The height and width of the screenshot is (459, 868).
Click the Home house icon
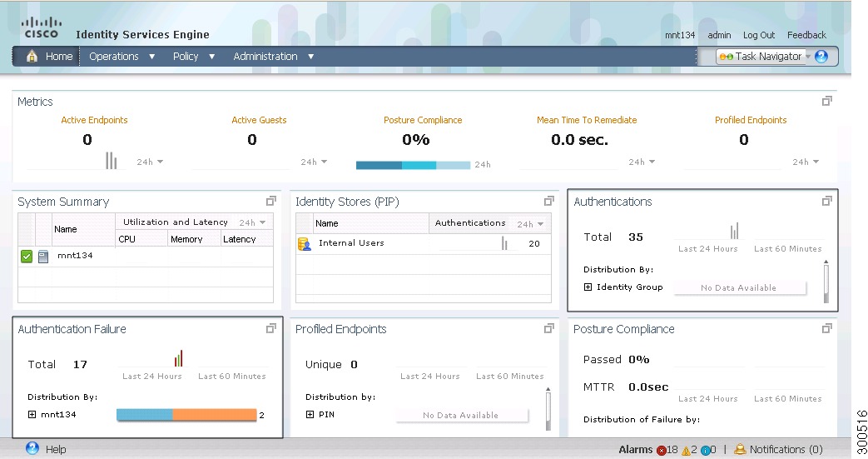pos(32,56)
